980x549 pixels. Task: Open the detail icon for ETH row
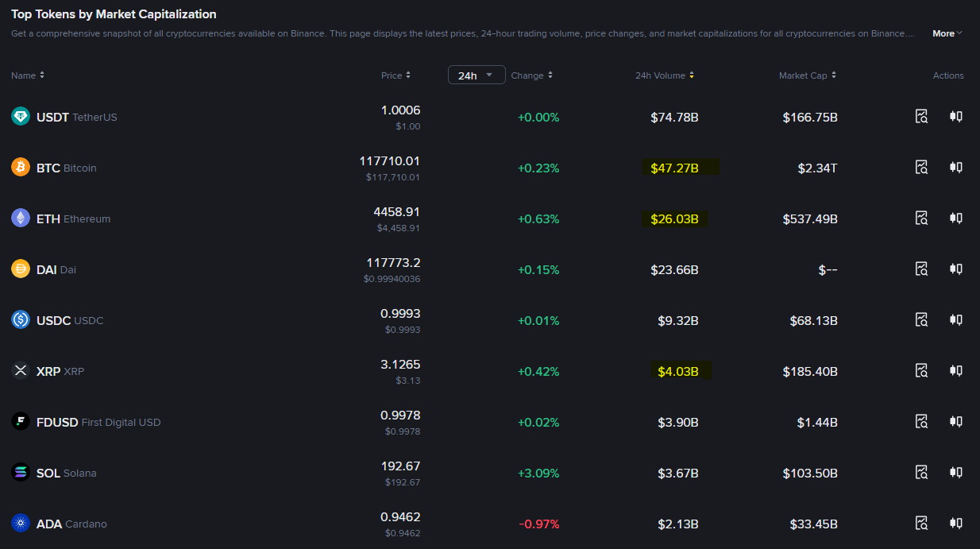[921, 218]
